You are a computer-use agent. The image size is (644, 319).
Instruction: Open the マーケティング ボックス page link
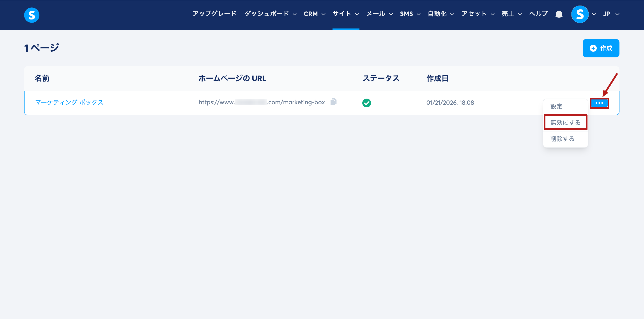[69, 102]
